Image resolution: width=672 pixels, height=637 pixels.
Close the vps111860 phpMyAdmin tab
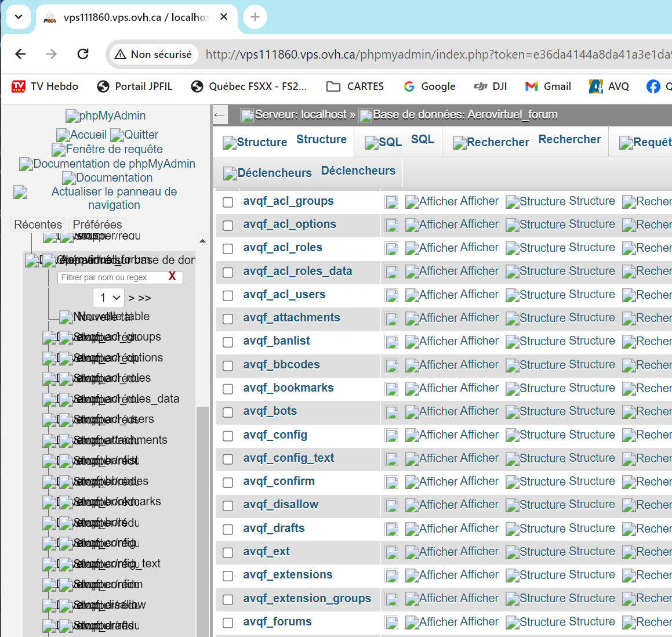pos(224,17)
